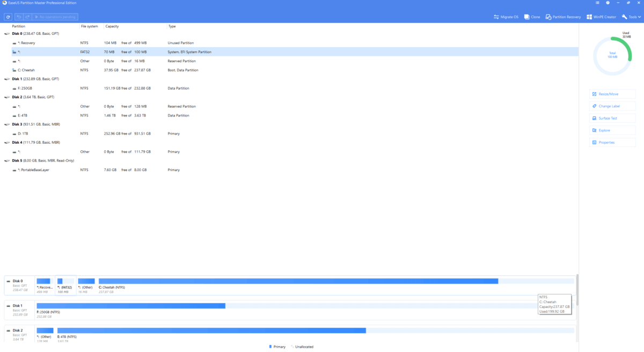Click the Disk 1 drive icon in list
The image size is (644, 352).
7,79
